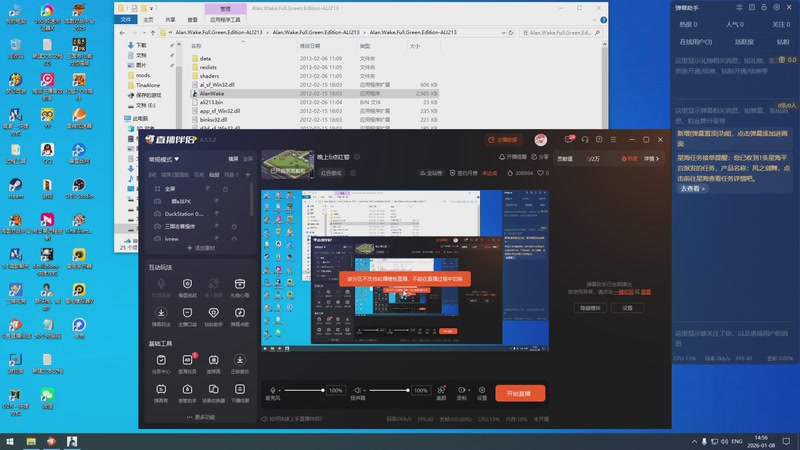
Task: Click 去查看 link in 弹幕助手
Action: pos(692,189)
